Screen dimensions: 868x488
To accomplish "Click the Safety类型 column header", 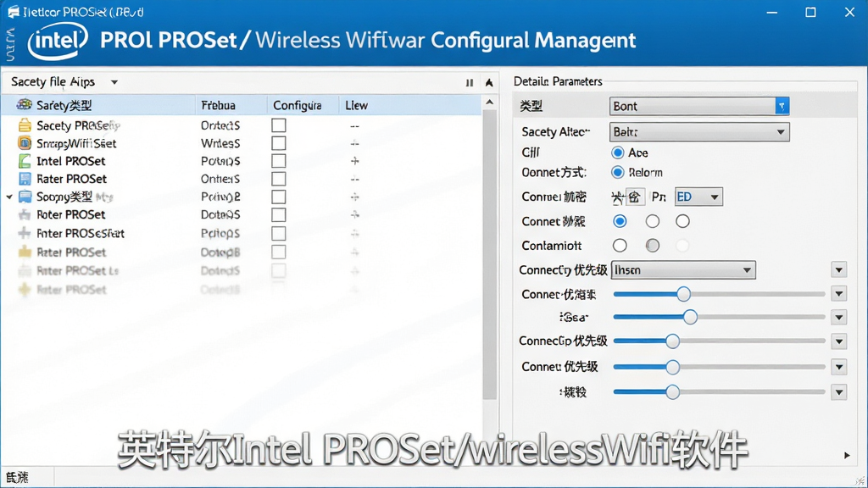I will [98, 105].
